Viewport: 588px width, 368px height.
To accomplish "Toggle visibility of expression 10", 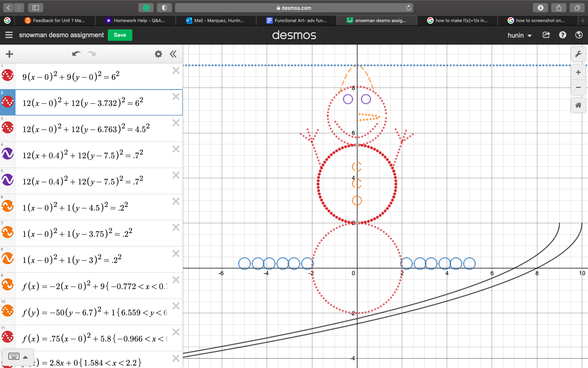I will point(8,311).
